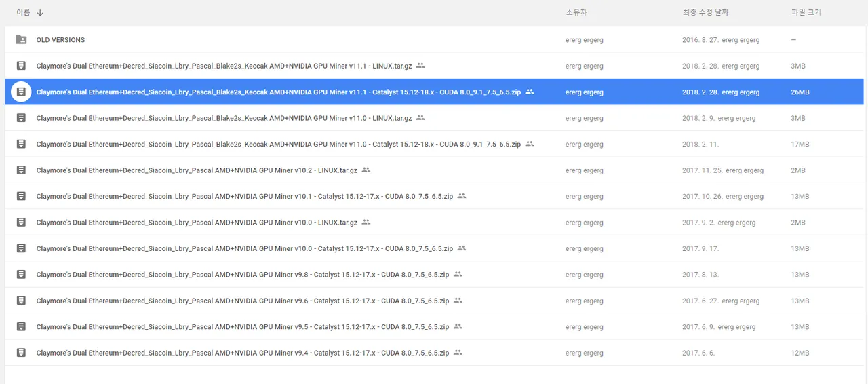Screen dimensions: 868x384
Task: Click the 최종 수정 날짜 column header
Action: 705,12
